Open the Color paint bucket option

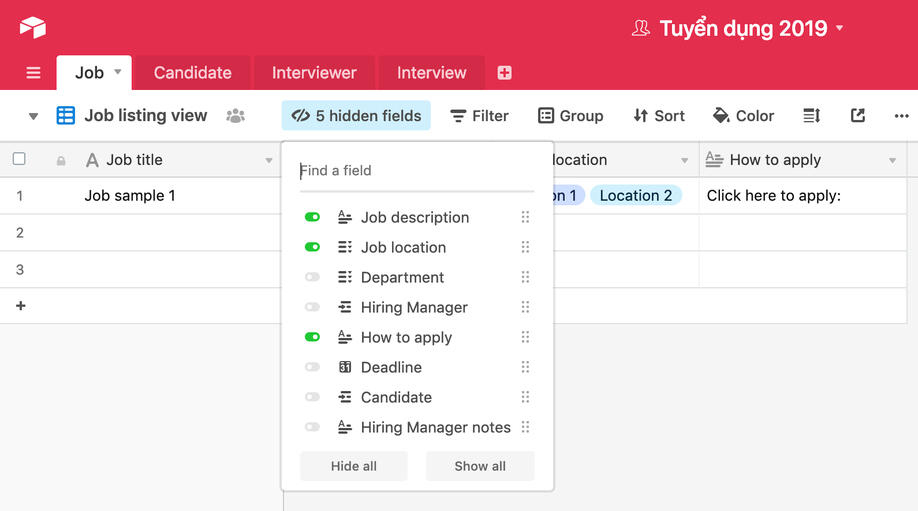(x=743, y=116)
